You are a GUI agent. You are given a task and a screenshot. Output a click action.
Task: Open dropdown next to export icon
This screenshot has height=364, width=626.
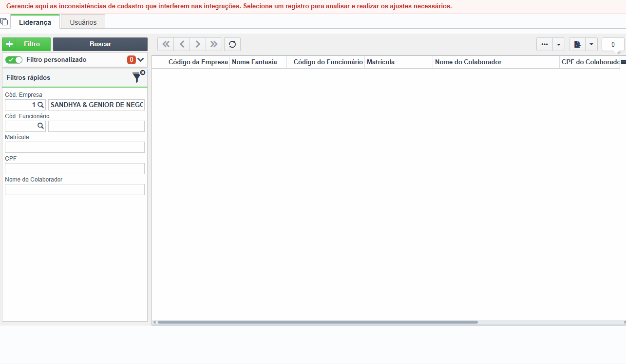point(591,44)
